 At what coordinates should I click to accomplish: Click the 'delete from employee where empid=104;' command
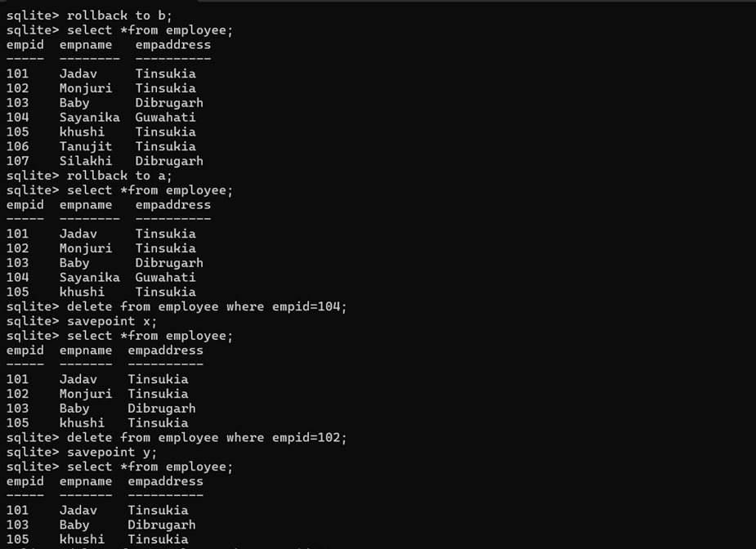click(x=207, y=306)
